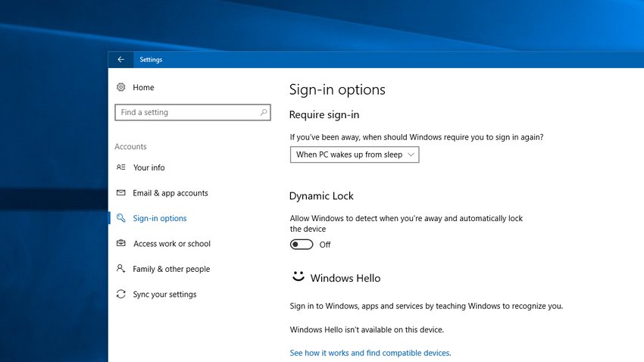Click the Access work or school briefcase icon
644x362 pixels.
point(120,243)
